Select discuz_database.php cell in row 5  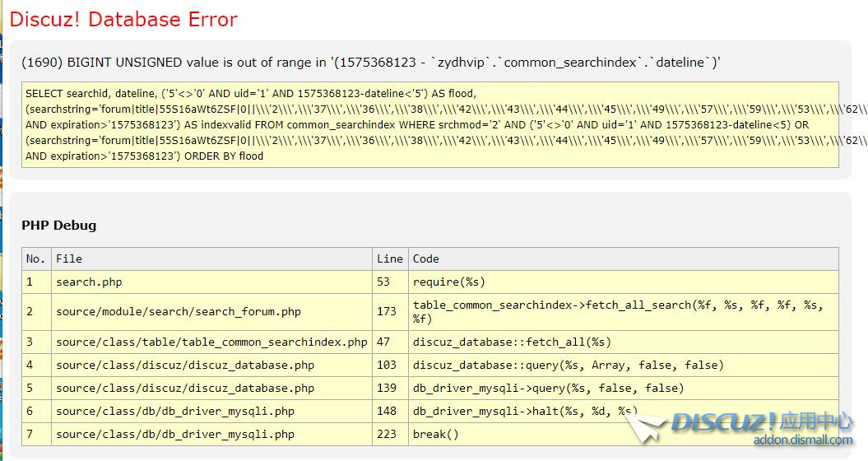212,389
